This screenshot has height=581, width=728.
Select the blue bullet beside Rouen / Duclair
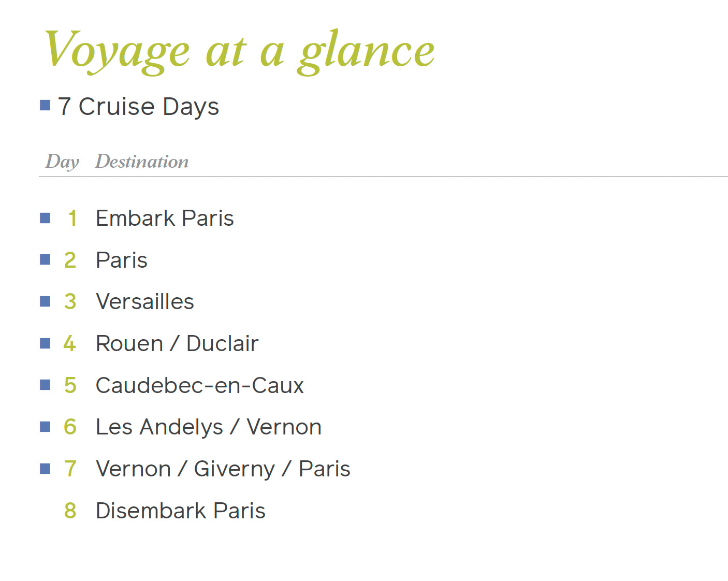45,343
